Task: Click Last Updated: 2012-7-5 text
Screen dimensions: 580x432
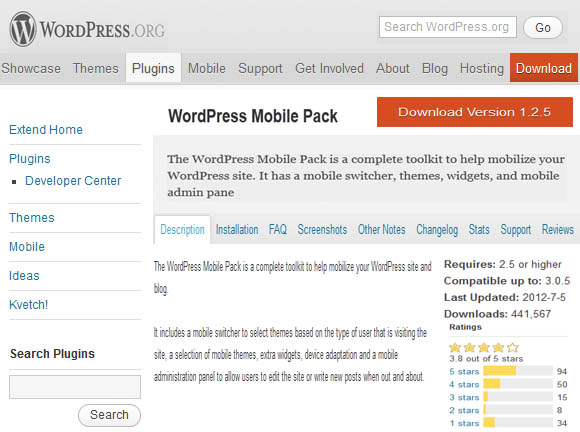Action: pos(505,297)
